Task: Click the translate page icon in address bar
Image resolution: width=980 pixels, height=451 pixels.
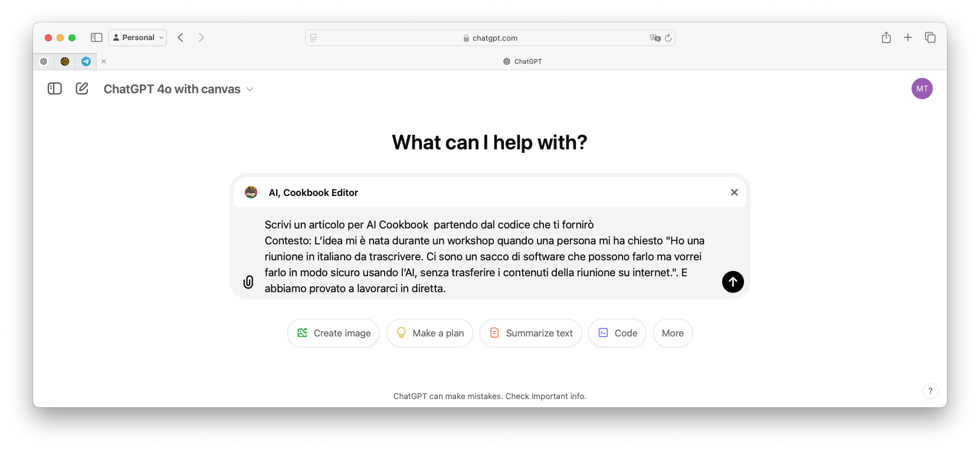Action: pos(655,38)
